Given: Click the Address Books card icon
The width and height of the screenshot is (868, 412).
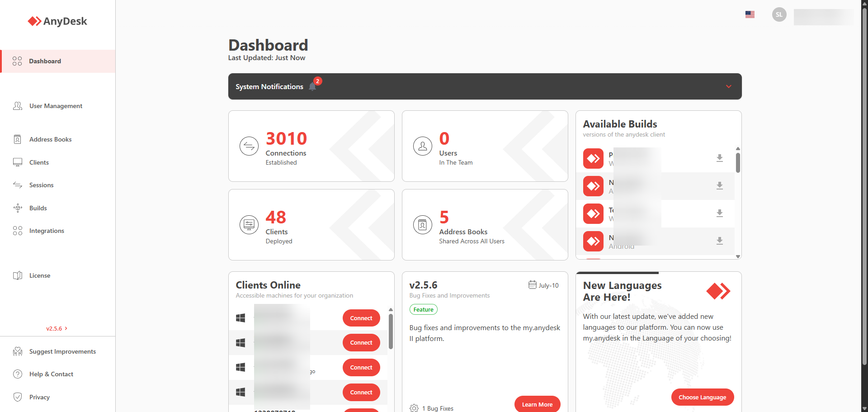Looking at the screenshot, I should click(x=423, y=225).
